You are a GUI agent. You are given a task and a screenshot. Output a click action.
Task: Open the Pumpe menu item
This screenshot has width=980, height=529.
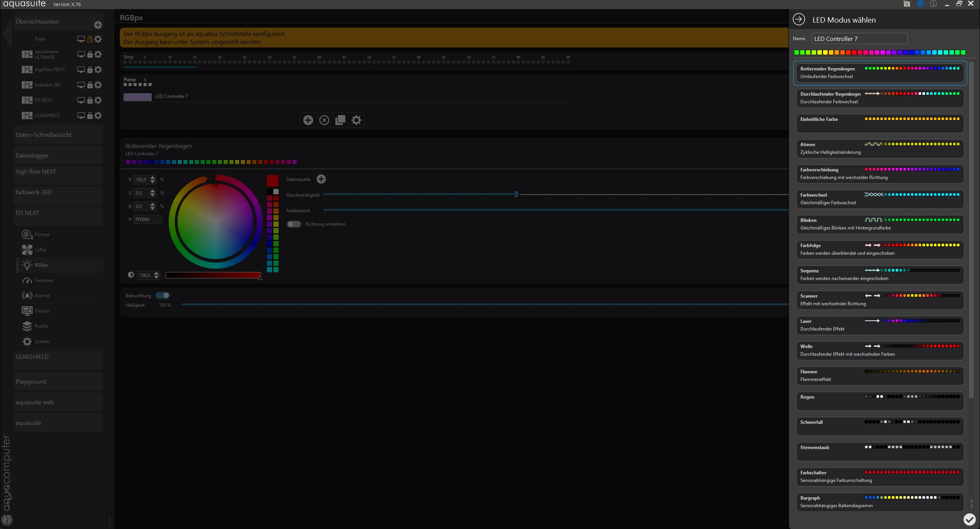(42, 234)
